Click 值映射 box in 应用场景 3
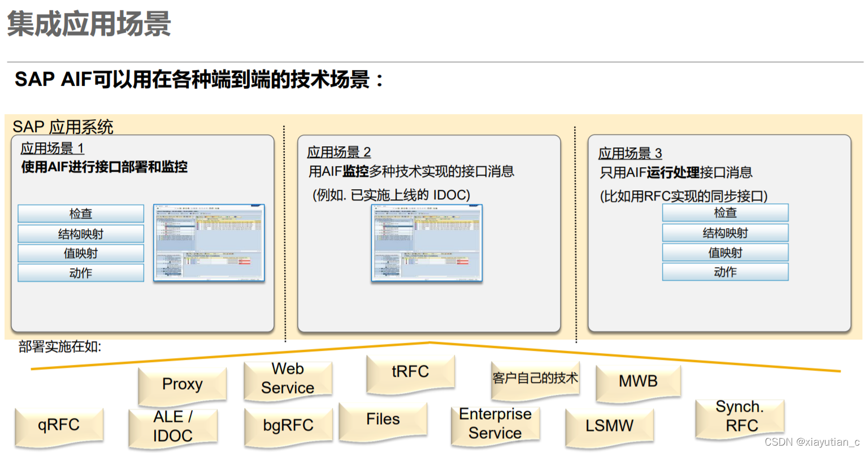Viewport: 868px width, 453px height. point(725,252)
